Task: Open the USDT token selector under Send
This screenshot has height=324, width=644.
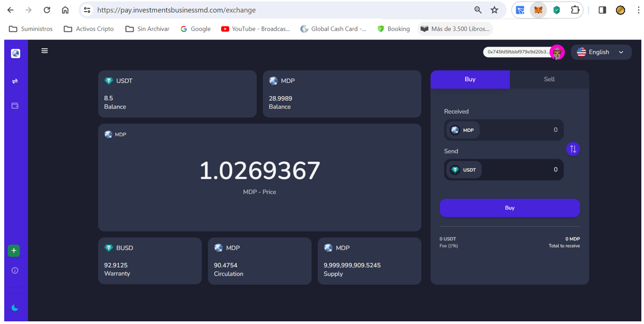Action: click(x=463, y=170)
